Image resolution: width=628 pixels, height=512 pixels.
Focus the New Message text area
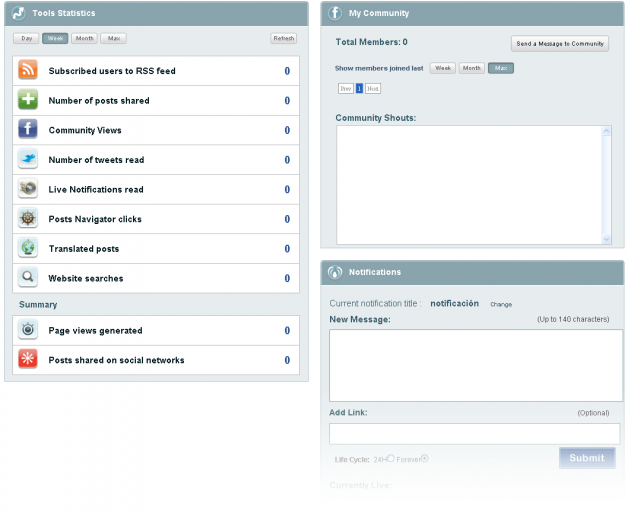(x=476, y=365)
